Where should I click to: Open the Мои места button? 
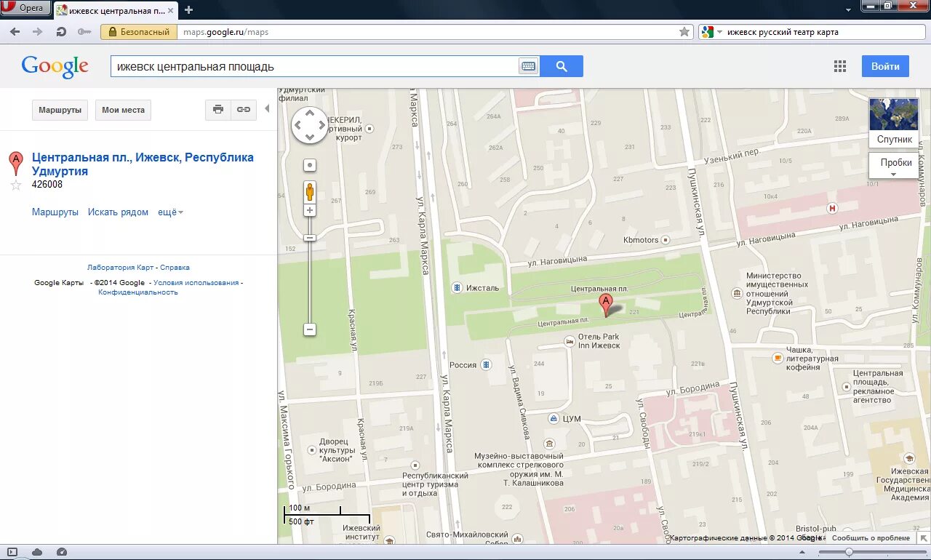tap(123, 110)
